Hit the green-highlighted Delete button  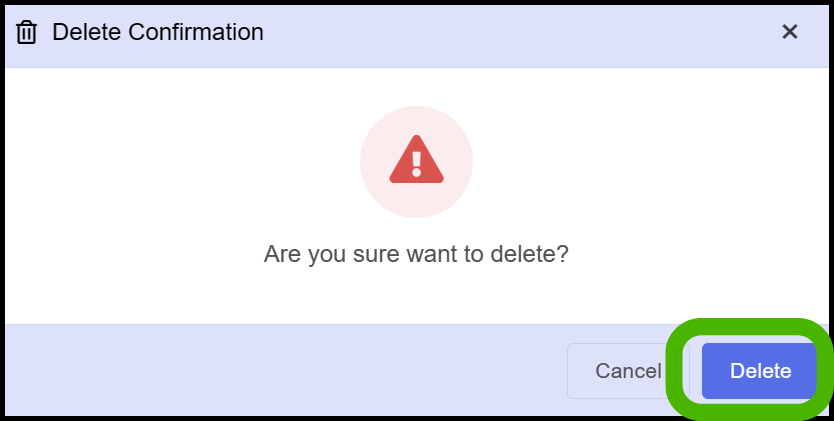(760, 371)
